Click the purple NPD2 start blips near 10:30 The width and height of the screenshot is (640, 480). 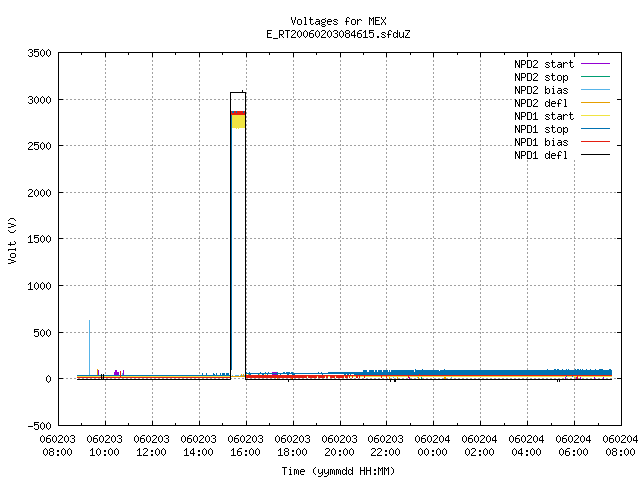(118, 373)
